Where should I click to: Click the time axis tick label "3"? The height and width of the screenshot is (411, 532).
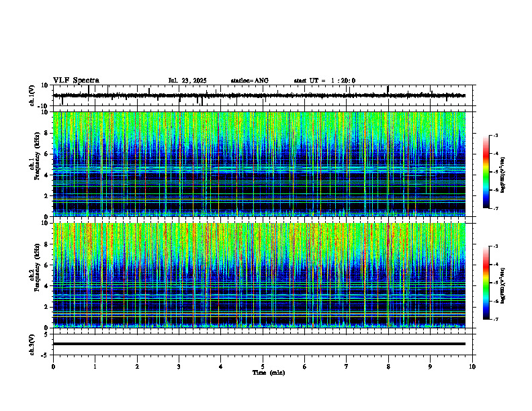point(179,367)
